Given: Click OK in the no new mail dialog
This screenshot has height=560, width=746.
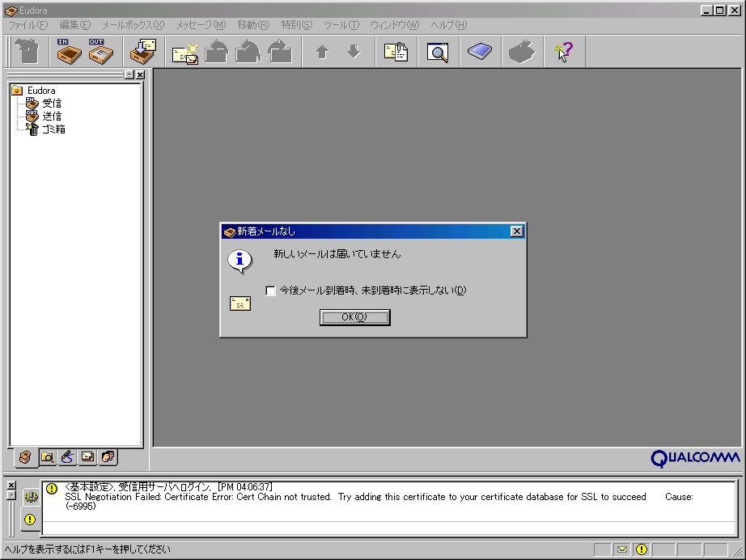Looking at the screenshot, I should tap(355, 317).
